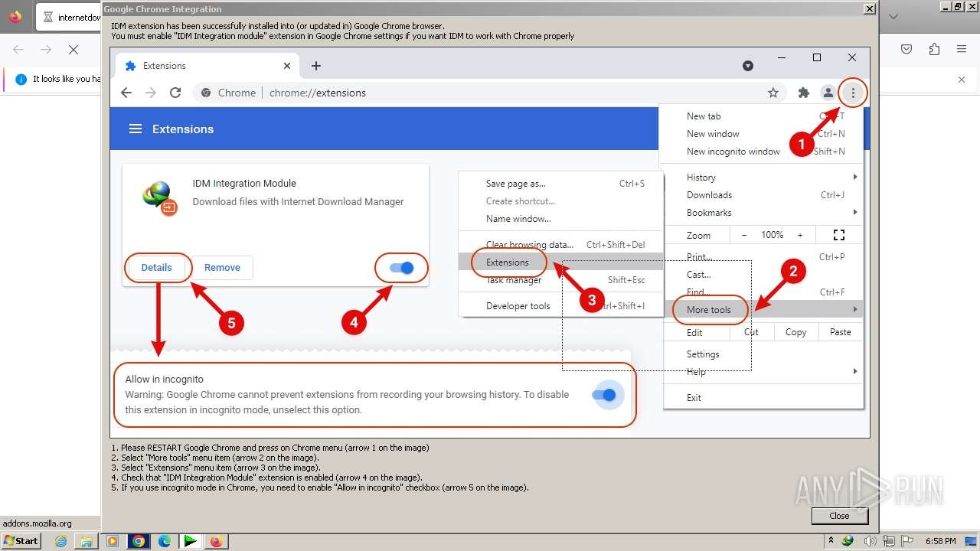
Task: Select the Extensions tab in Chrome
Action: click(x=207, y=66)
